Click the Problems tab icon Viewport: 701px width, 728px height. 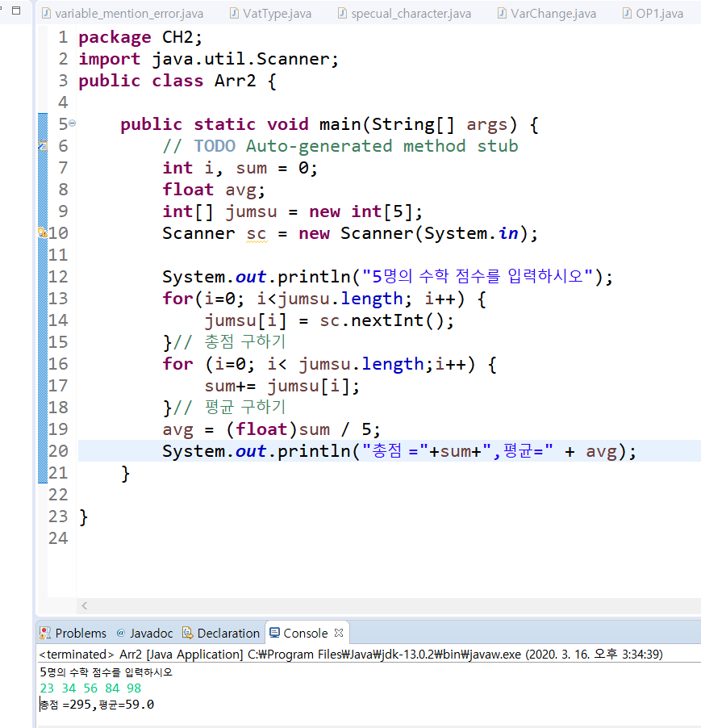click(x=45, y=633)
